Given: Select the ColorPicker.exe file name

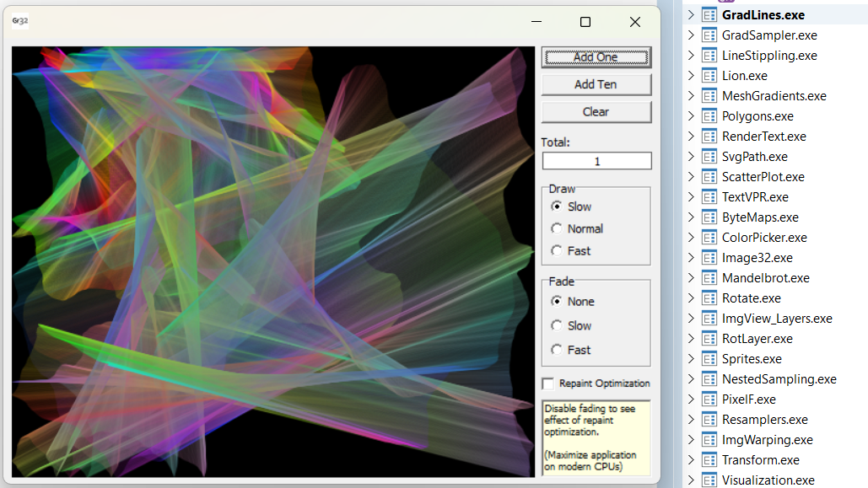Looking at the screenshot, I should [x=764, y=238].
